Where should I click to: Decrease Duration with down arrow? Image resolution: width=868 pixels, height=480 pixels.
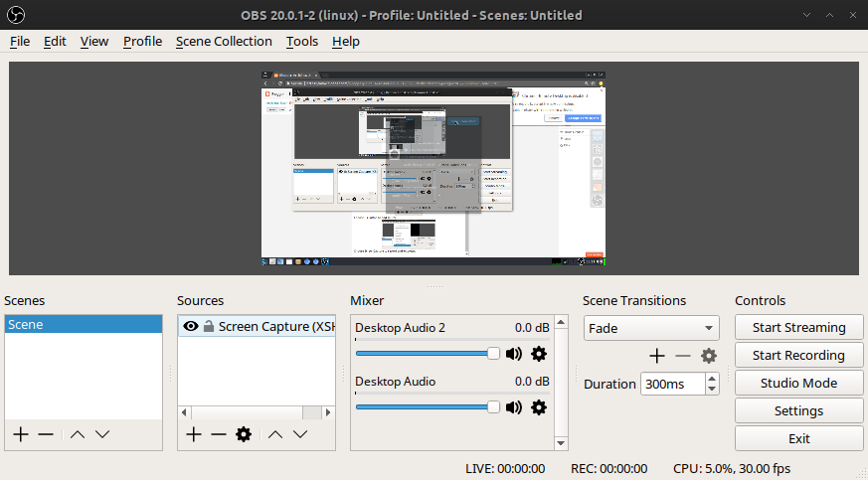[712, 390]
